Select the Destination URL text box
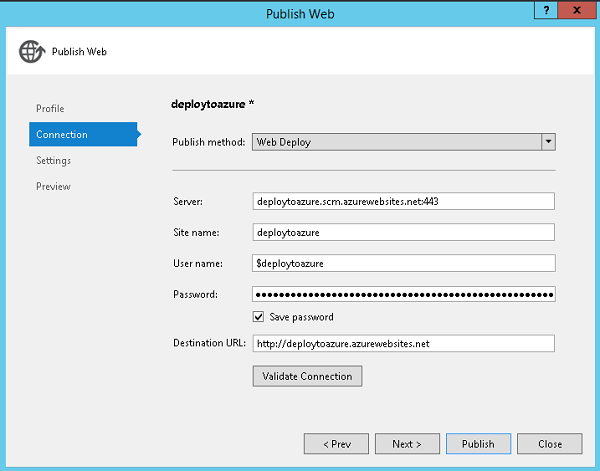The image size is (600, 471). pos(404,344)
